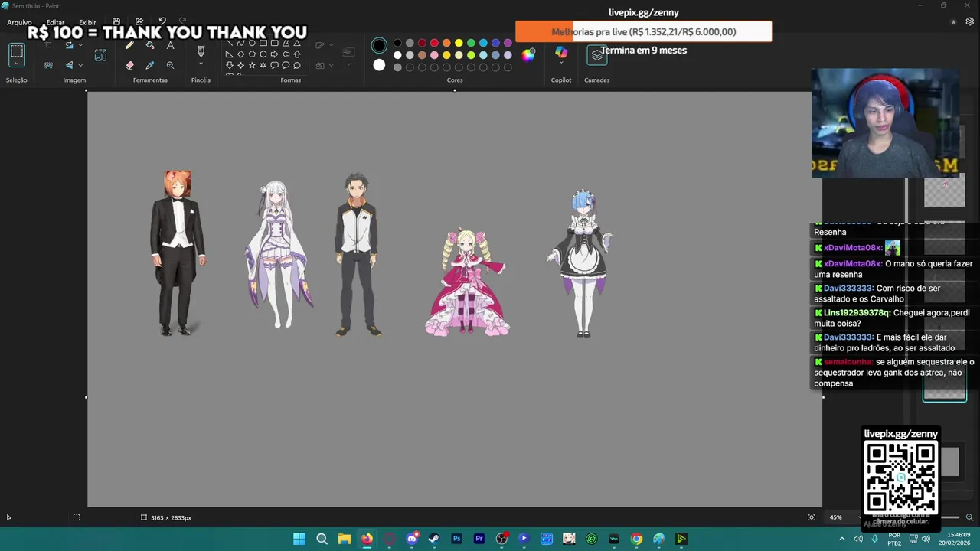Viewport: 980px width, 551px height.
Task: Click the zoom in magnifier in status bar
Action: pyautogui.click(x=969, y=517)
